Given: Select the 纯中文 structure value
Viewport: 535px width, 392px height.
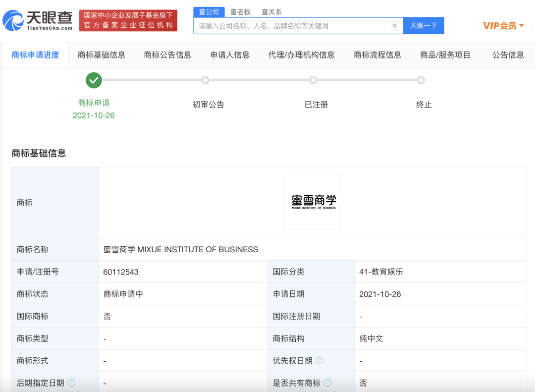Looking at the screenshot, I should [371, 338].
